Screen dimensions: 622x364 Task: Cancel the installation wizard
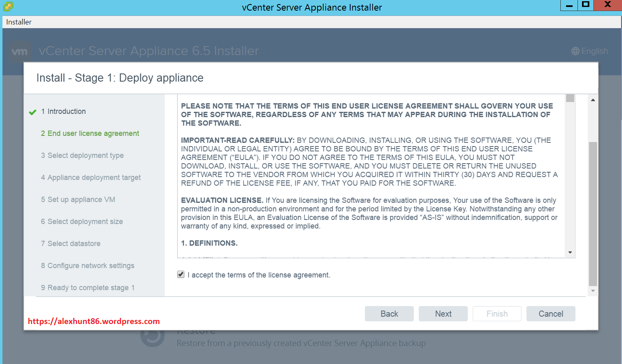[x=551, y=314]
